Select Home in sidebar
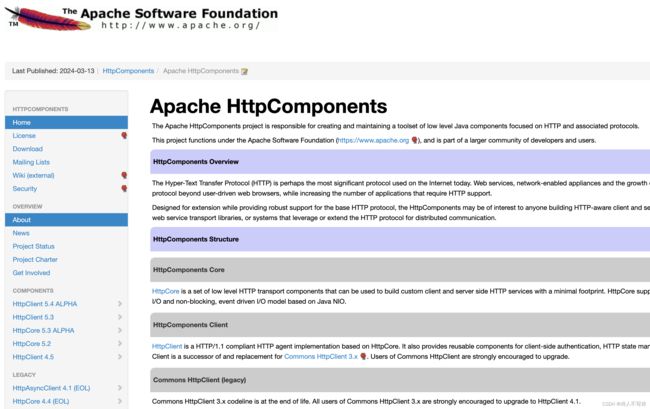This screenshot has height=409, width=650. click(66, 123)
